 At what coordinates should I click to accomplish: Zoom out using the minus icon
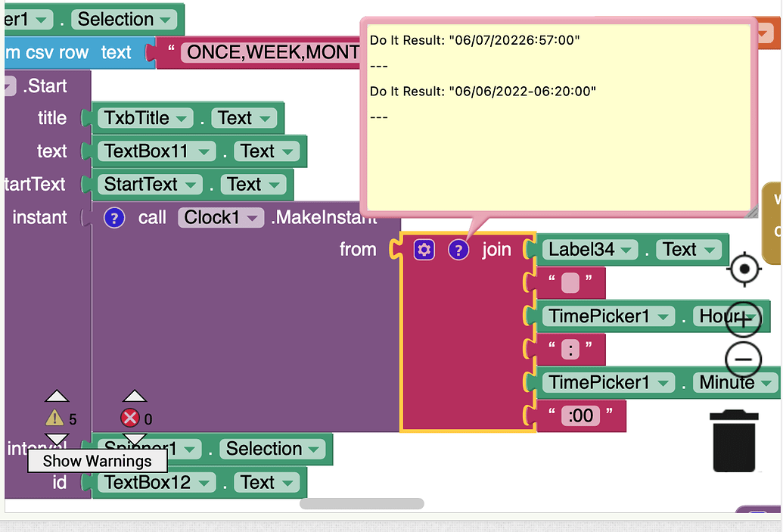coord(743,359)
